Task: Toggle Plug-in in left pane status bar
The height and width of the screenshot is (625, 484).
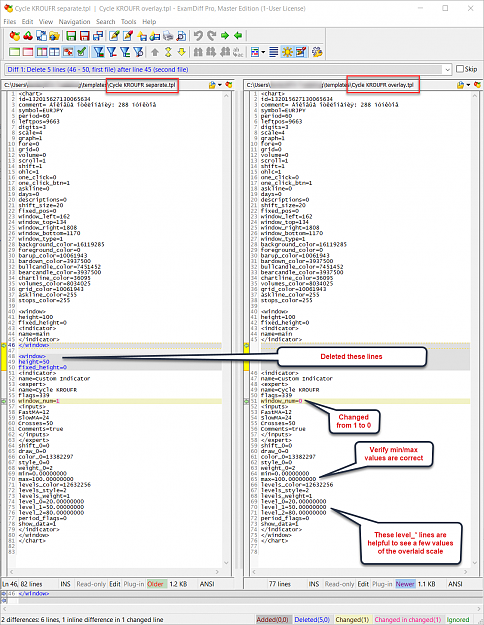Action: (x=134, y=584)
